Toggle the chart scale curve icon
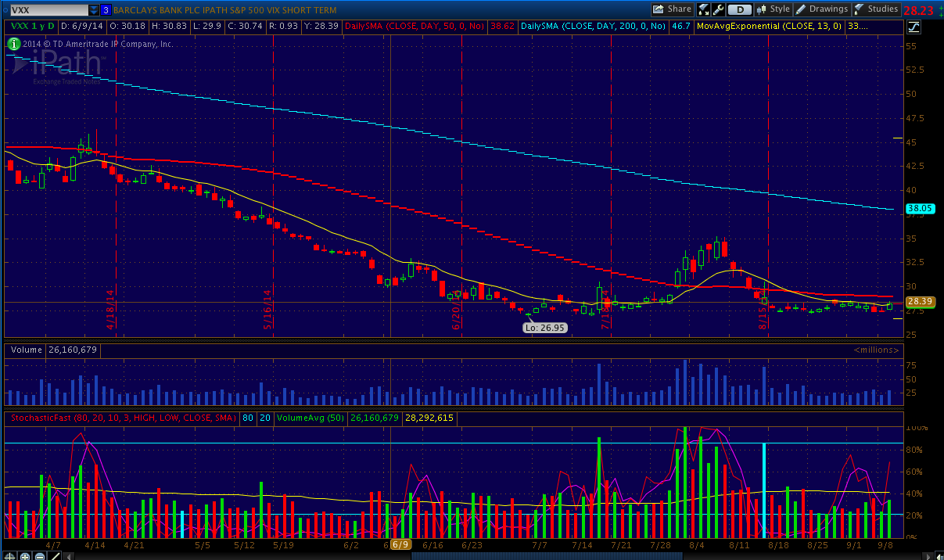This screenshot has height=560, width=944. (x=913, y=26)
